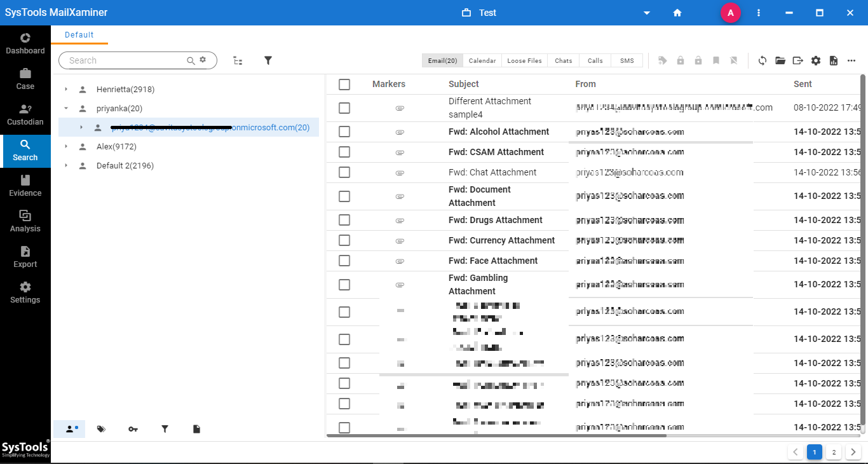Select the Alex(9172) custodian
This screenshot has width=868, height=464.
[116, 147]
